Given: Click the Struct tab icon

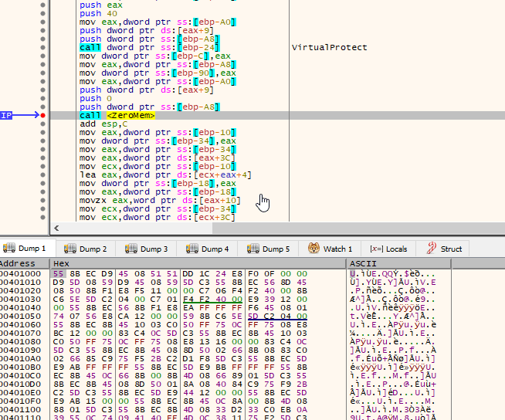Looking at the screenshot, I should point(431,249).
